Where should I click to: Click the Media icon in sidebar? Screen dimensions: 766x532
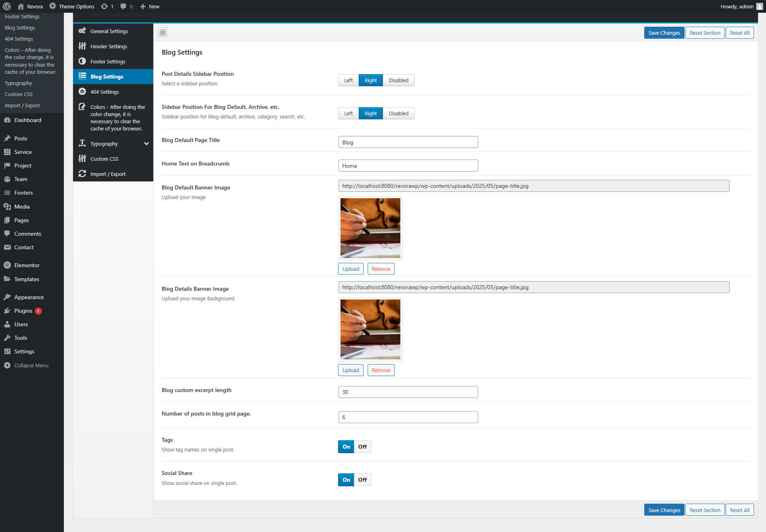point(7,207)
